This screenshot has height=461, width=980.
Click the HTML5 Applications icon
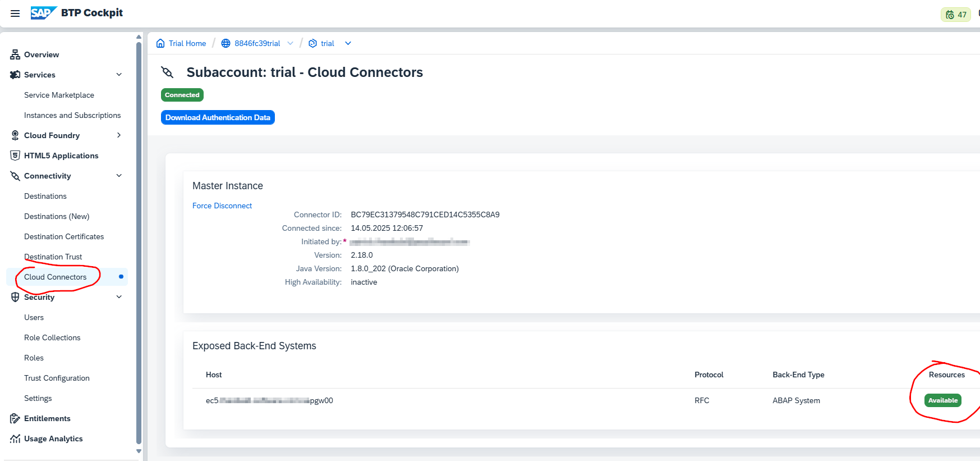[x=15, y=156]
